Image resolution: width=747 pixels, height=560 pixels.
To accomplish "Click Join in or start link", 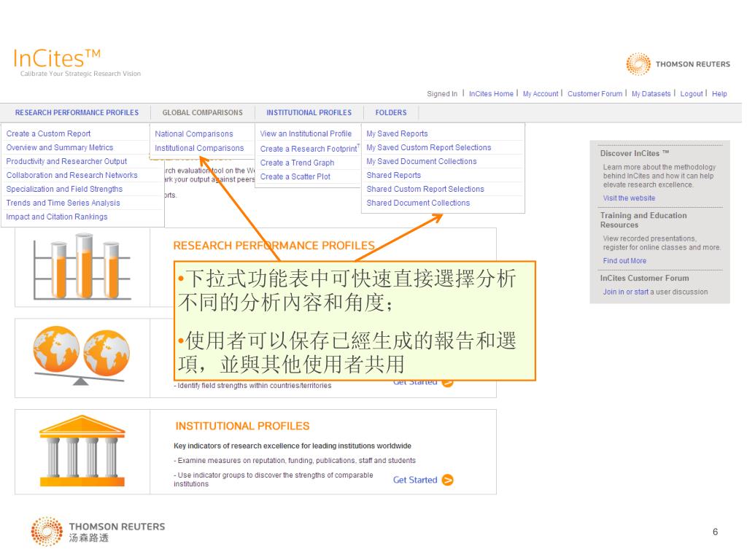I will tap(625, 292).
